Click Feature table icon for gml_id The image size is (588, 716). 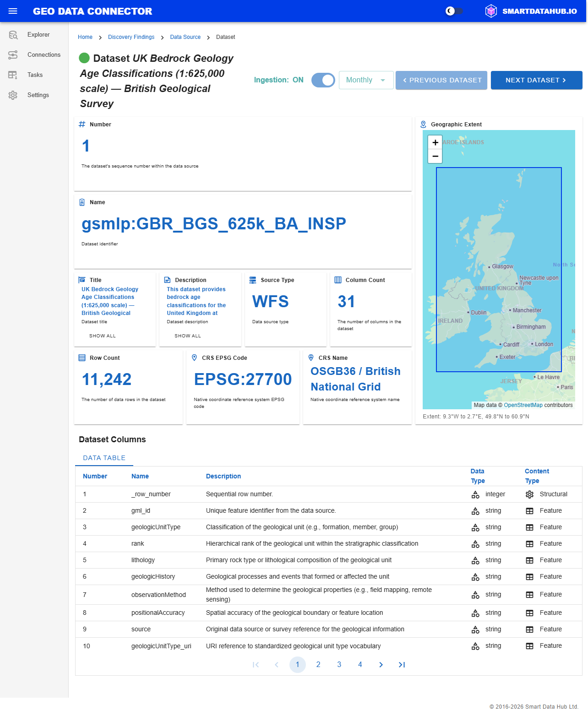point(529,511)
